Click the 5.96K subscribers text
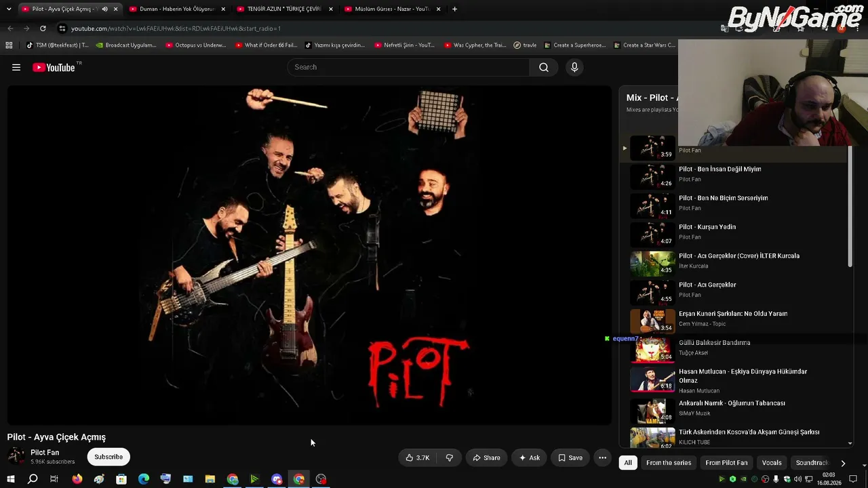The width and height of the screenshot is (868, 488). 52,462
